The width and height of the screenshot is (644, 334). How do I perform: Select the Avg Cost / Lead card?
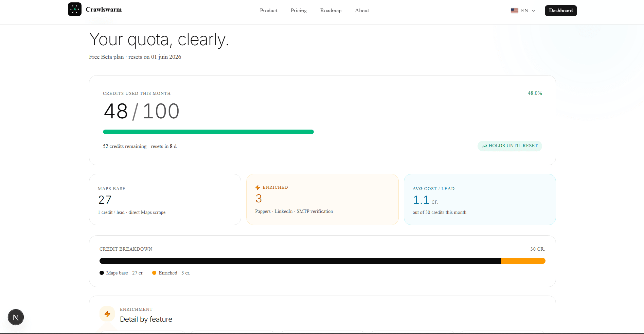tap(480, 200)
